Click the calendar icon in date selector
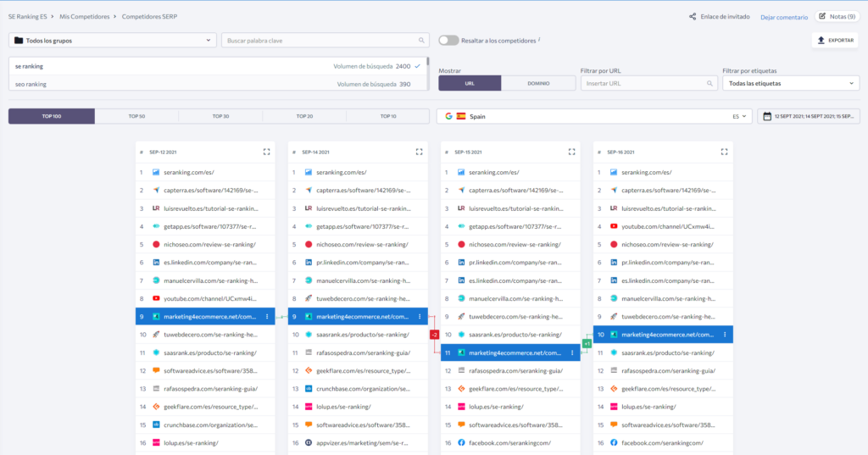Screen dimensions: 868x455 click(x=766, y=116)
